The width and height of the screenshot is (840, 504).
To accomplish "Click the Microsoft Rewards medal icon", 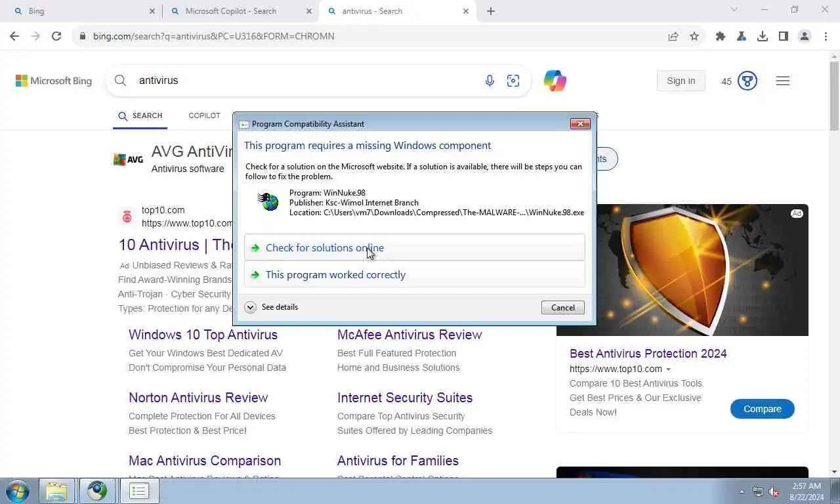I will click(747, 81).
